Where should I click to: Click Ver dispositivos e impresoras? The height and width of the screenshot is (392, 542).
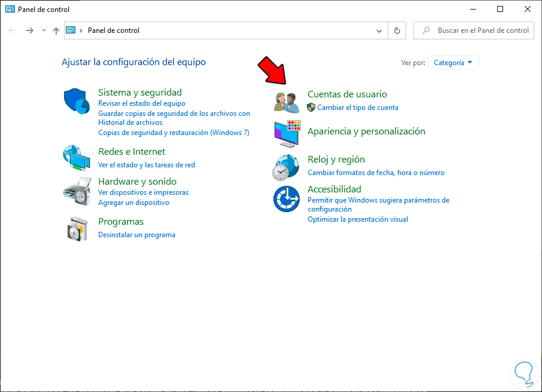(144, 192)
